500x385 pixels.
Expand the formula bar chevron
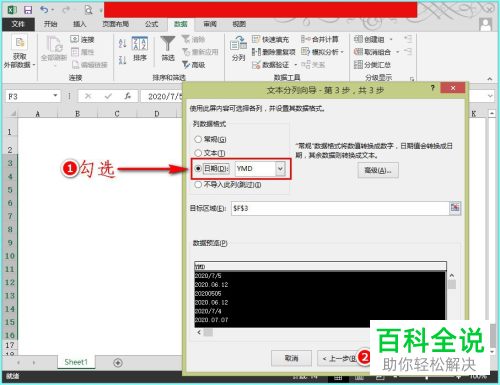tap(490, 96)
